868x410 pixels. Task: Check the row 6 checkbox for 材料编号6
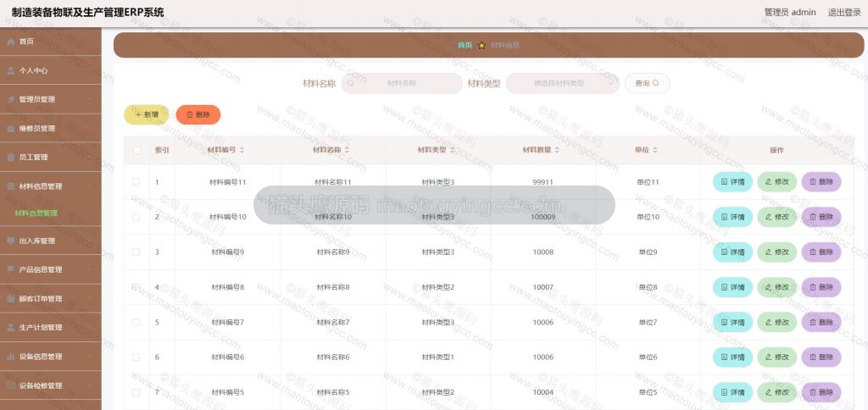click(136, 357)
